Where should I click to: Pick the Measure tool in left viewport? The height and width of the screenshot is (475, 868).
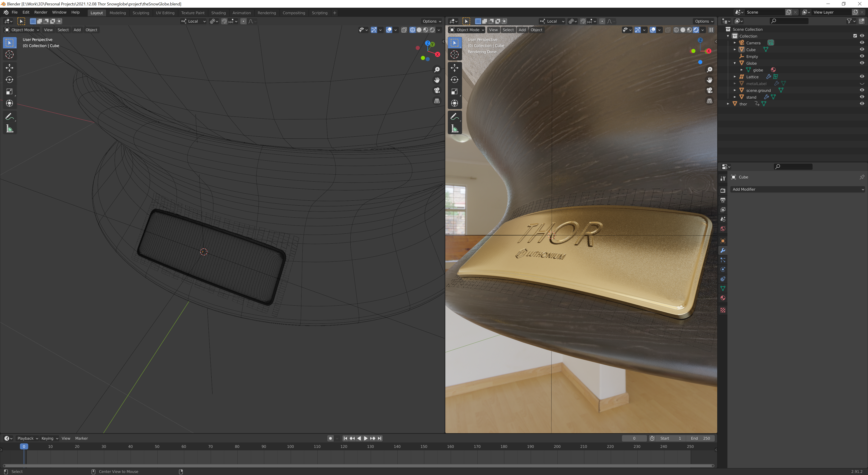point(9,129)
